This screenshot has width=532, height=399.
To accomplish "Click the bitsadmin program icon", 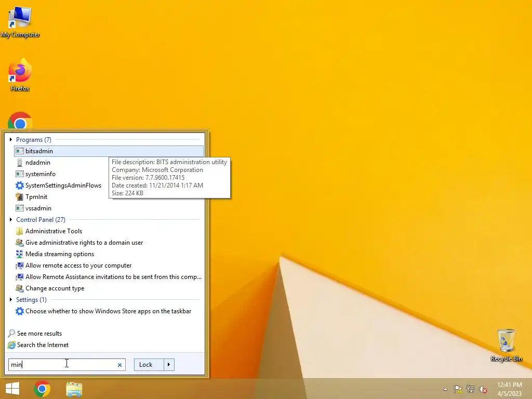I will [20, 151].
